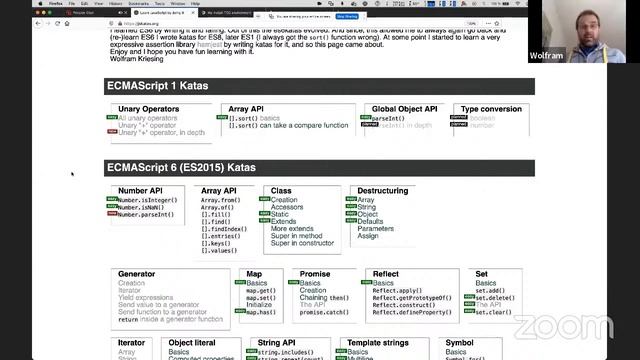The height and width of the screenshot is (360, 640).
Task: Open the [].fill() kata
Action: point(216,214)
